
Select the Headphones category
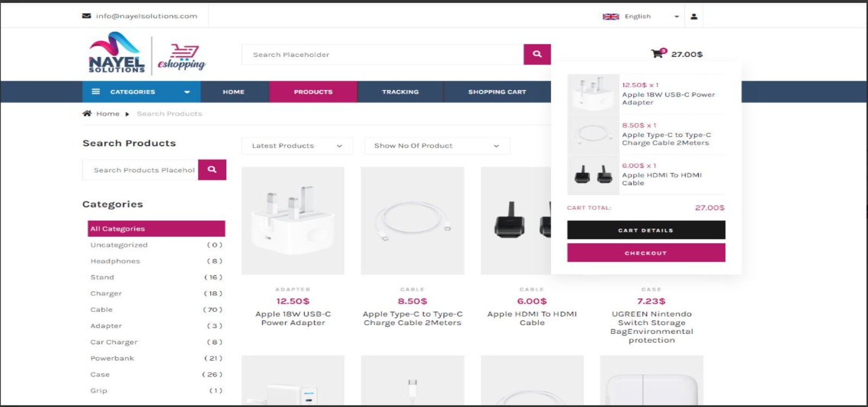(115, 261)
